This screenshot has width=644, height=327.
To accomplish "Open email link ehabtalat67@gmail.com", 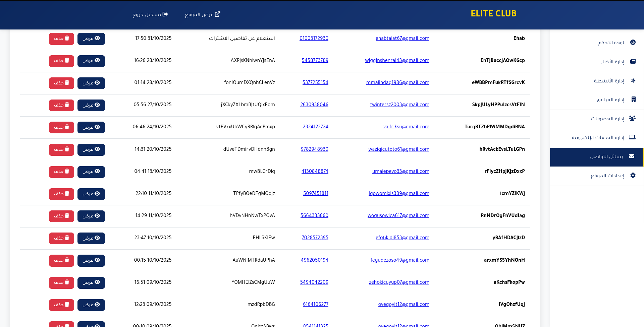I will click(x=402, y=38).
